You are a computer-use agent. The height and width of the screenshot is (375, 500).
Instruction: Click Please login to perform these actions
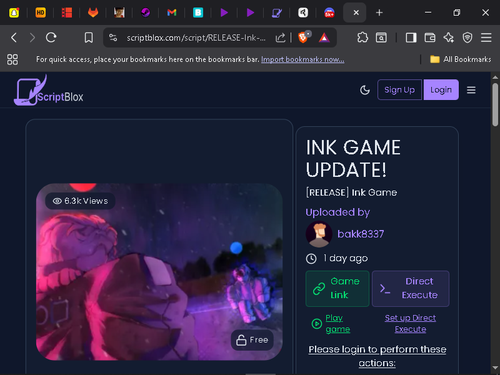point(377,356)
